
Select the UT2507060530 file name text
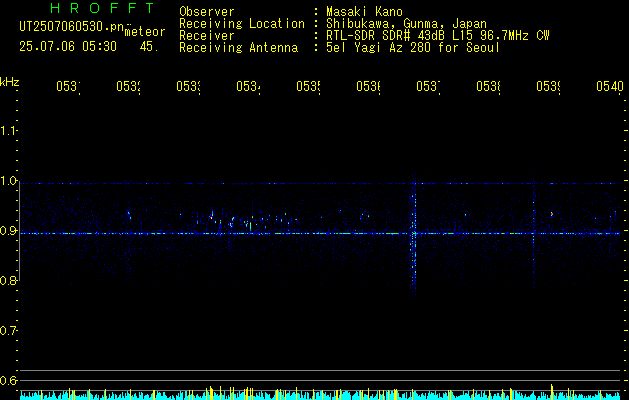(x=72, y=27)
